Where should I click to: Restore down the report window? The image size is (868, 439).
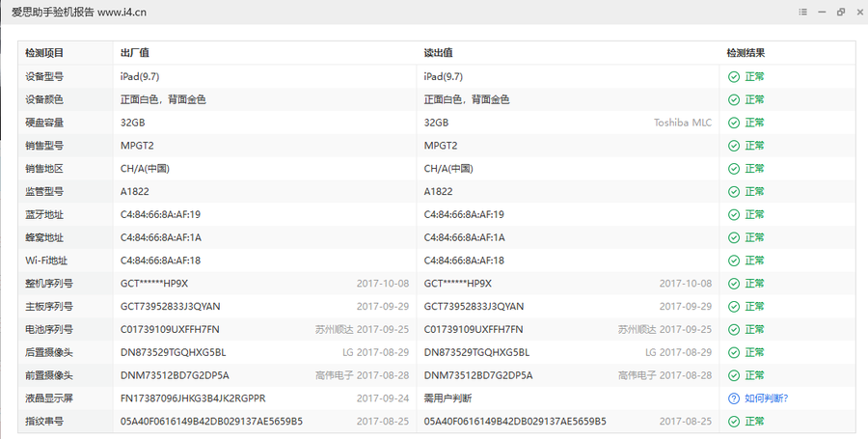[841, 12]
